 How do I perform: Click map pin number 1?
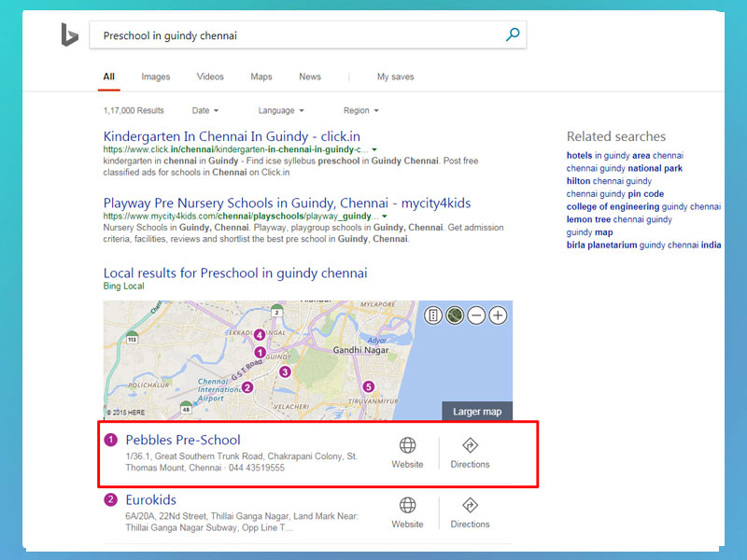coord(260,353)
